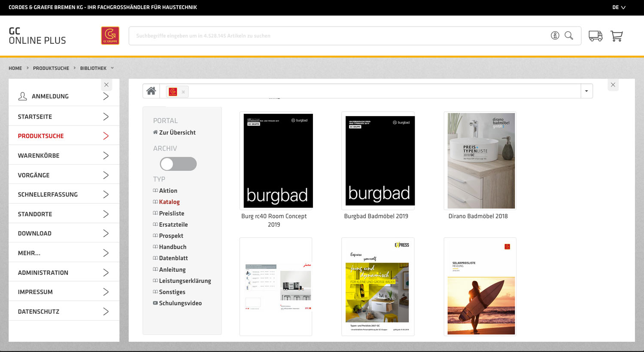
Task: Open the DE language dropdown
Action: pyautogui.click(x=619, y=7)
